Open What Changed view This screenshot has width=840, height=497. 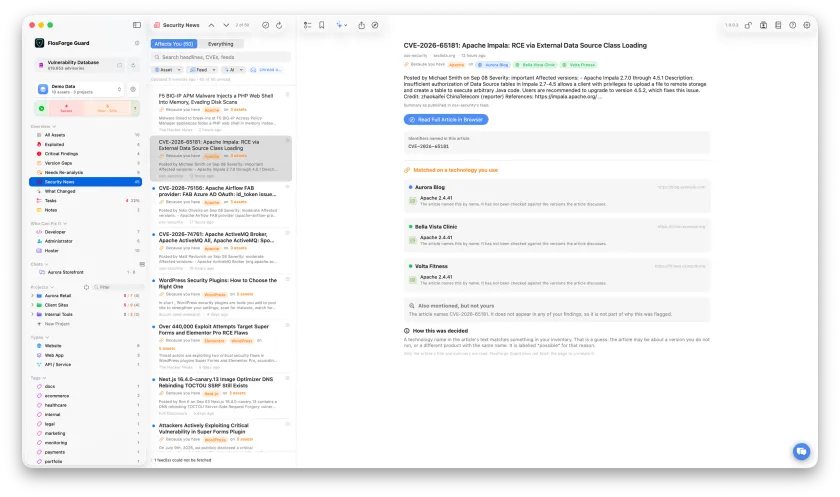(86, 191)
